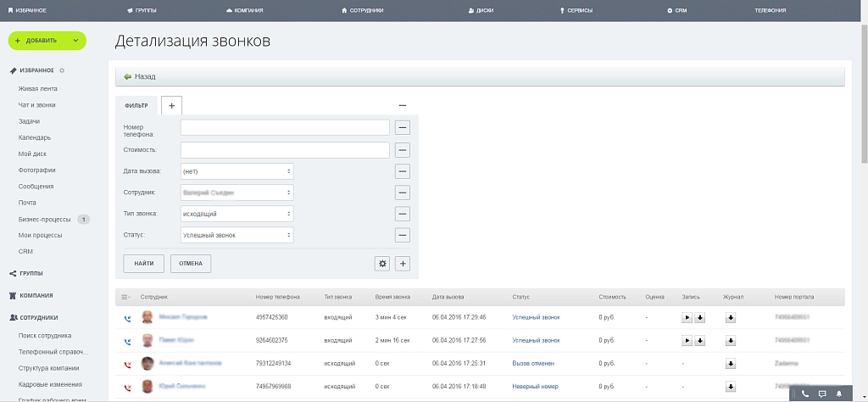Download the second call's recording
This screenshot has height=402, width=868.
[x=699, y=341]
